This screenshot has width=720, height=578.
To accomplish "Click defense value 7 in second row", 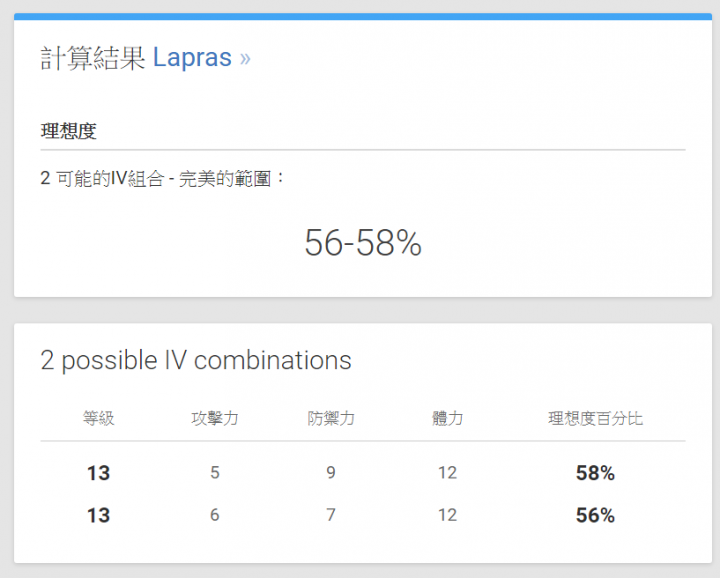I will click(331, 515).
